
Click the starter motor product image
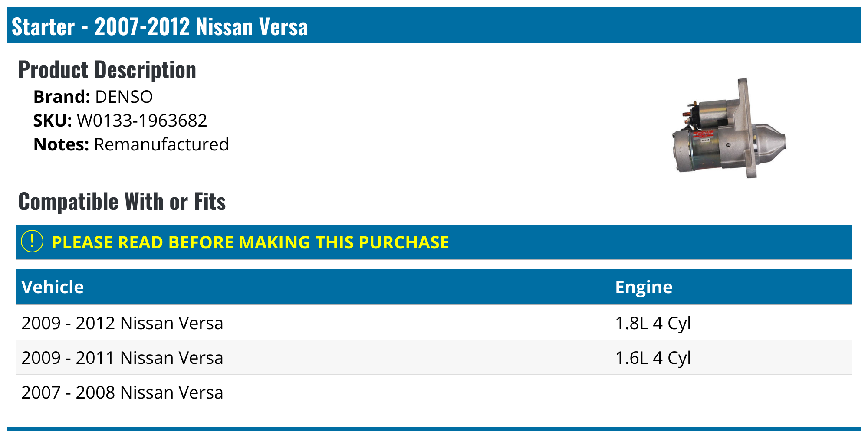click(x=729, y=129)
